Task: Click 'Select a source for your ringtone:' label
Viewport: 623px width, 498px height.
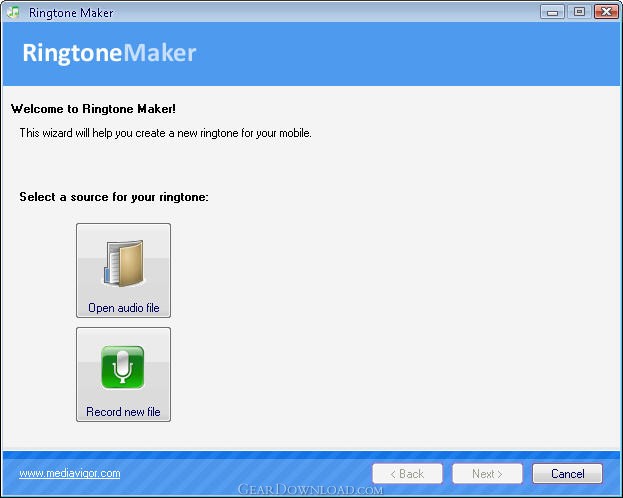Action: [114, 197]
